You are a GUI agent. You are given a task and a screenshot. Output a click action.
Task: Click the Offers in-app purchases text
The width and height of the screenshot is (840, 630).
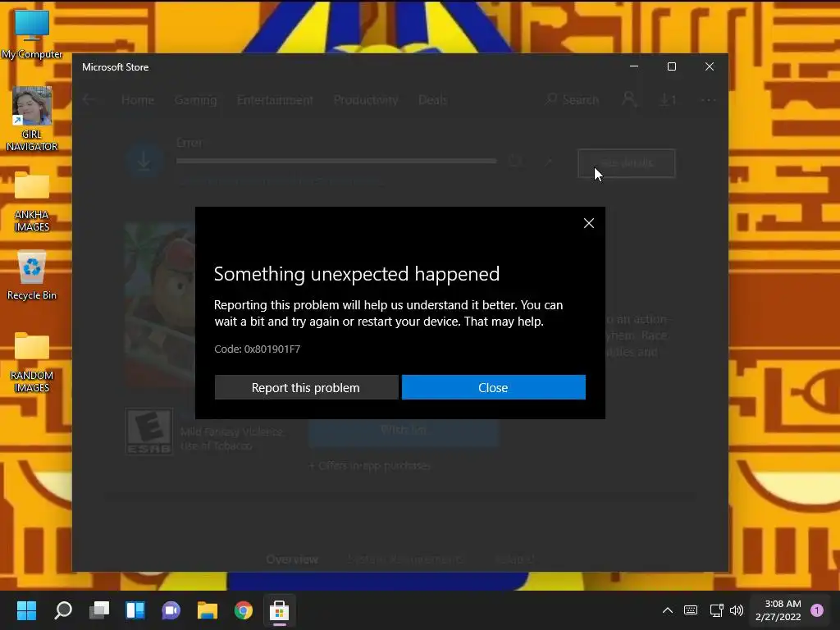370,466
